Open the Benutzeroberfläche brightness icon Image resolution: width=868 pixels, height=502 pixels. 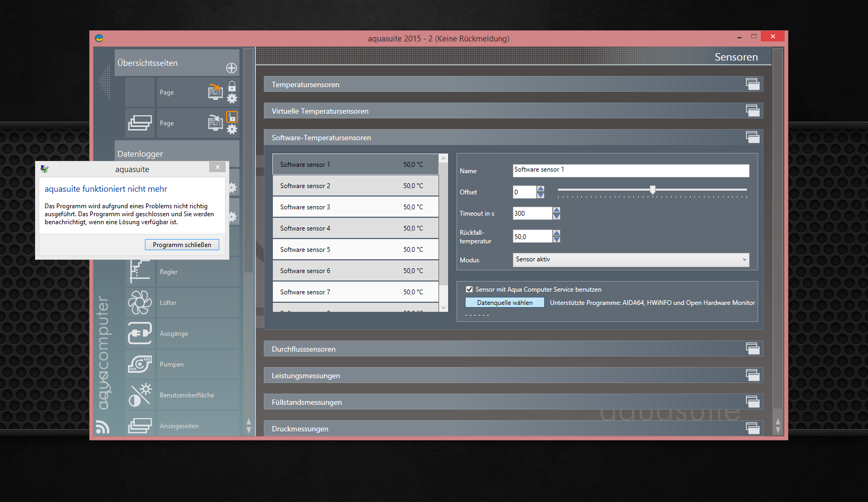click(140, 395)
